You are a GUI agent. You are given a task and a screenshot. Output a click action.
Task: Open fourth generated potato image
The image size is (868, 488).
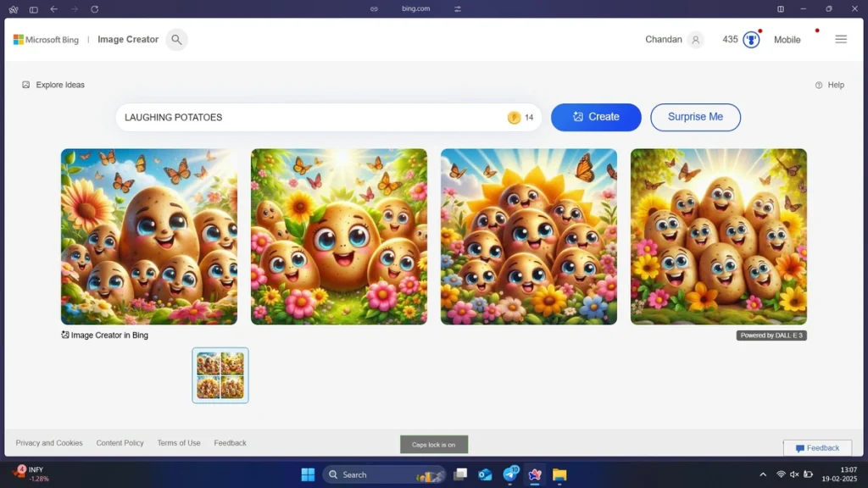point(719,236)
